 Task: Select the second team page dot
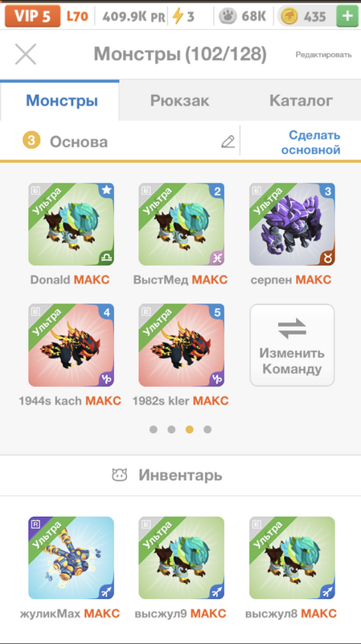(171, 429)
